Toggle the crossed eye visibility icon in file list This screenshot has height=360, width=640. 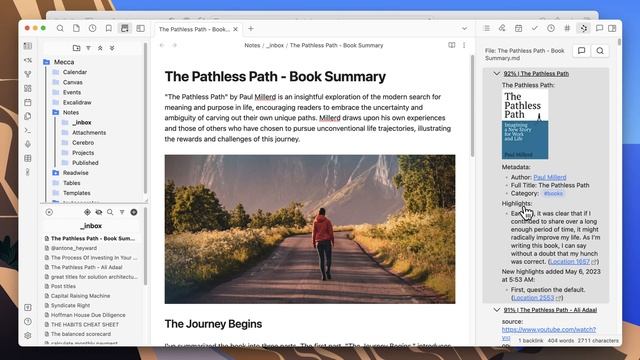pos(99,212)
